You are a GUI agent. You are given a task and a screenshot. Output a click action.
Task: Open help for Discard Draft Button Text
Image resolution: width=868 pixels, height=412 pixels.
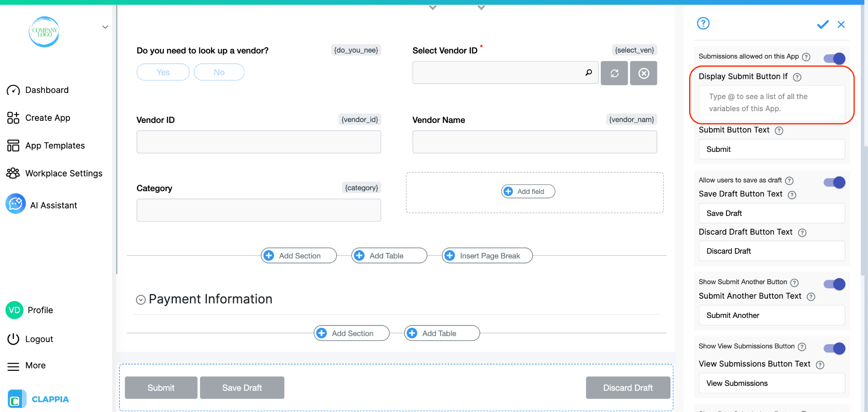802,233
